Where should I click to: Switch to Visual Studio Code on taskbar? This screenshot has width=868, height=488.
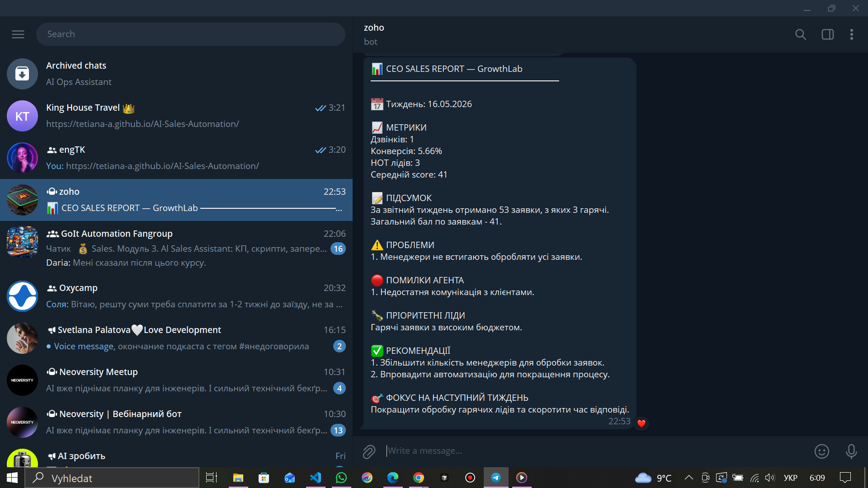tap(316, 478)
